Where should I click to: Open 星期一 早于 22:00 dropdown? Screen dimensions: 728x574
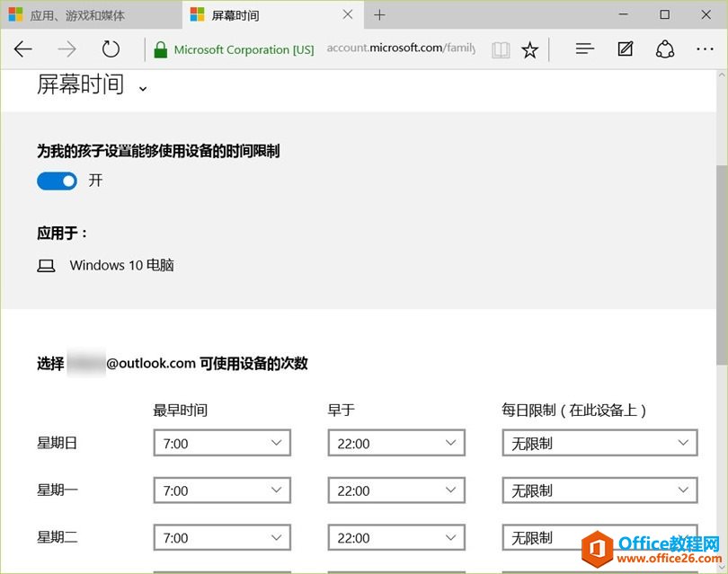point(396,490)
